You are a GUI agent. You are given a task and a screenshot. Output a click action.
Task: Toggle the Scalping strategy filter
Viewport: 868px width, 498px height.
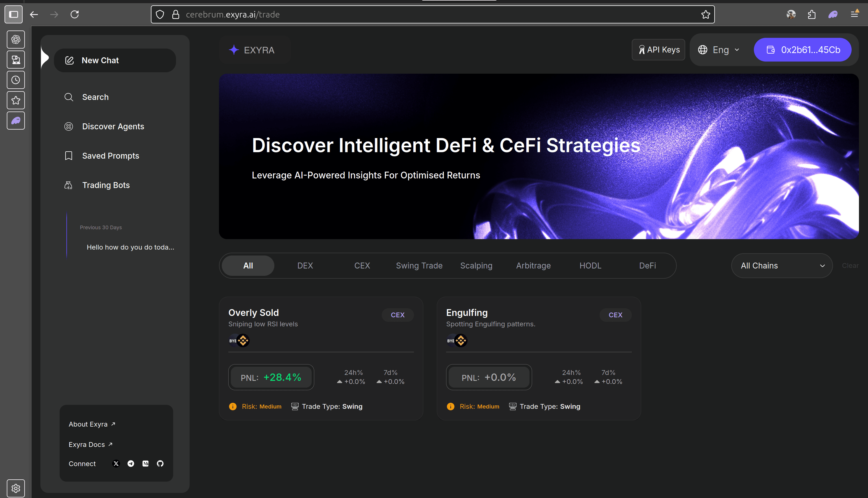click(476, 265)
